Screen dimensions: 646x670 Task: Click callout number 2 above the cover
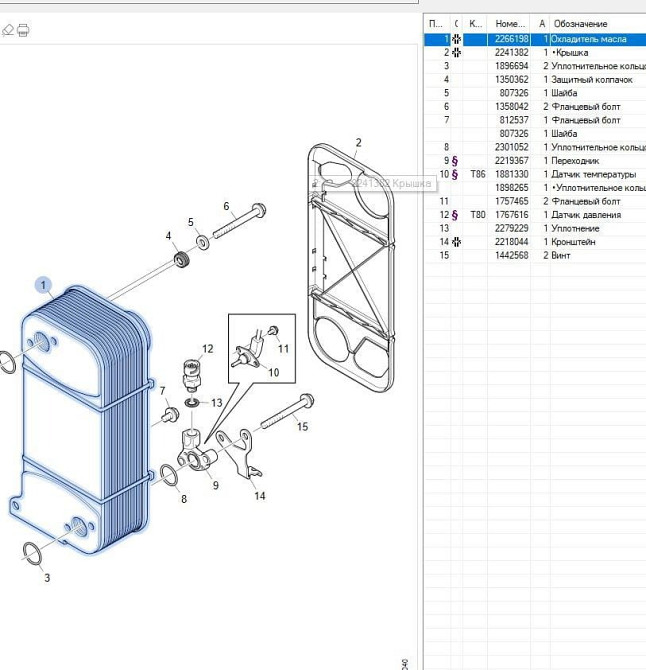[358, 143]
